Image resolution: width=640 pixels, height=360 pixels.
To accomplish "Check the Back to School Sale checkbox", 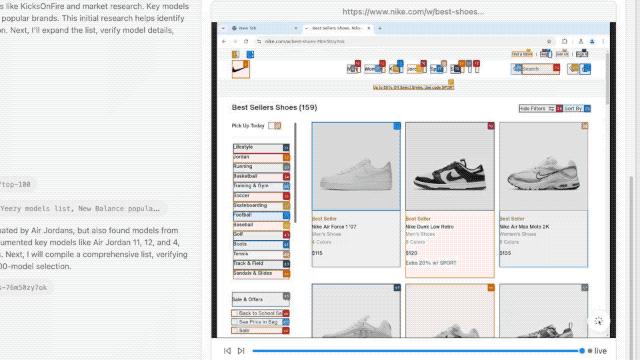I will pos(235,313).
